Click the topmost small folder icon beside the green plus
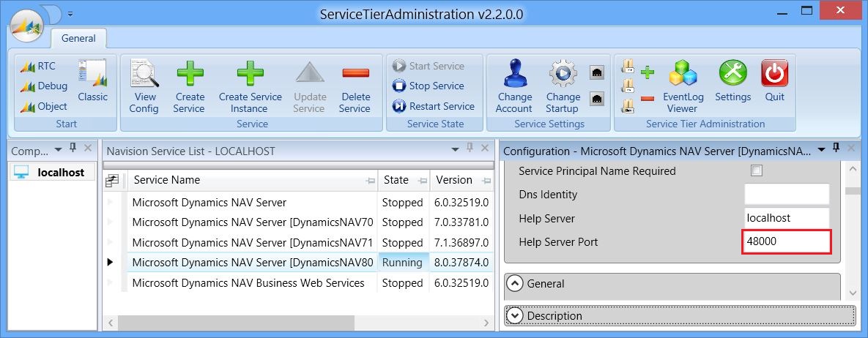 coord(628,67)
